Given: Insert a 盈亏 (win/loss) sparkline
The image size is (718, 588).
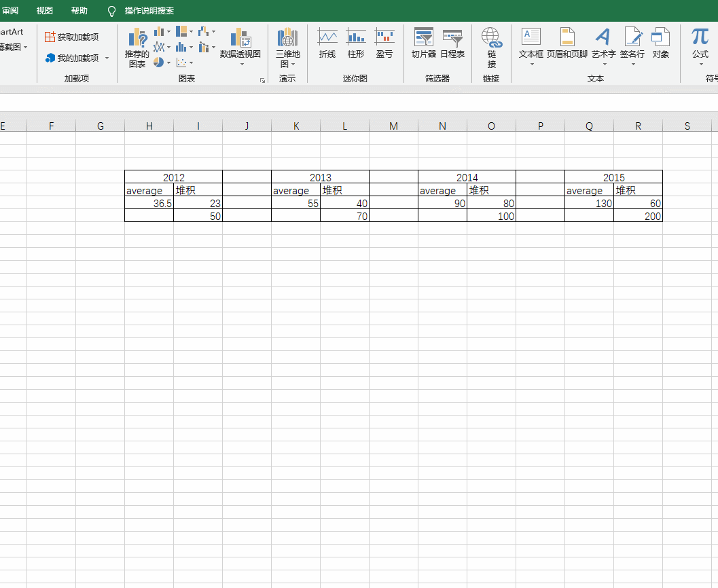Looking at the screenshot, I should pos(384,42).
